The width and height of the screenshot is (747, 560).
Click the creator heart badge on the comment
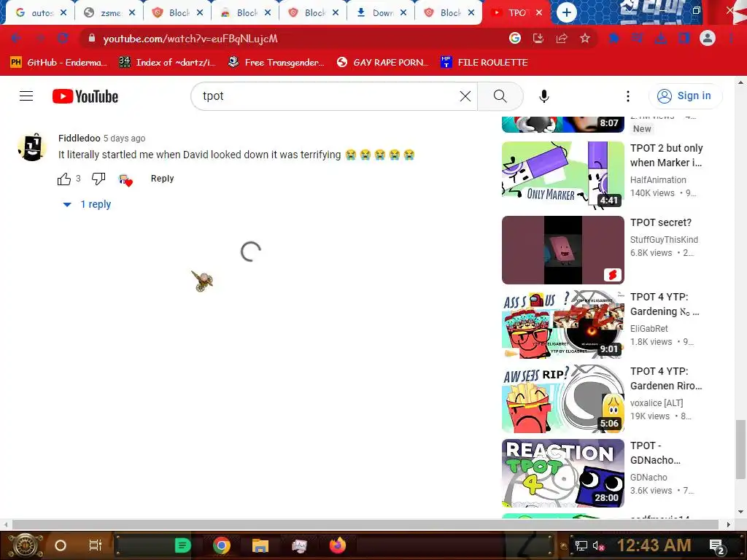[125, 180]
